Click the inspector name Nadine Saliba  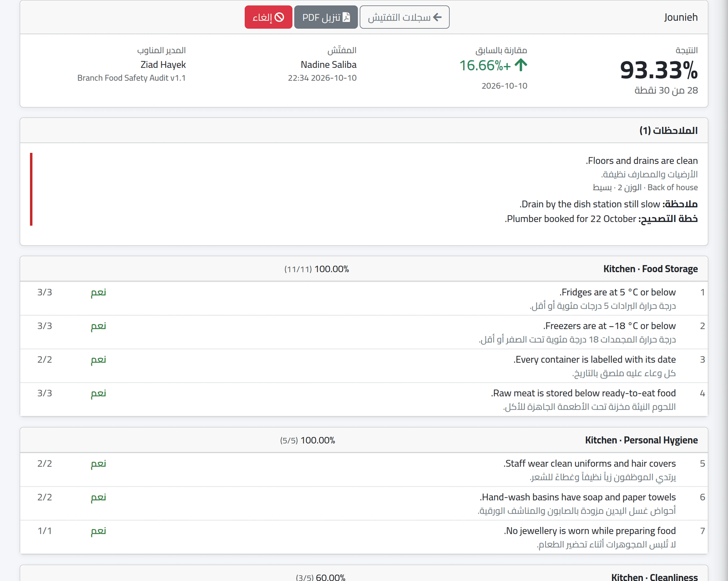tap(329, 65)
